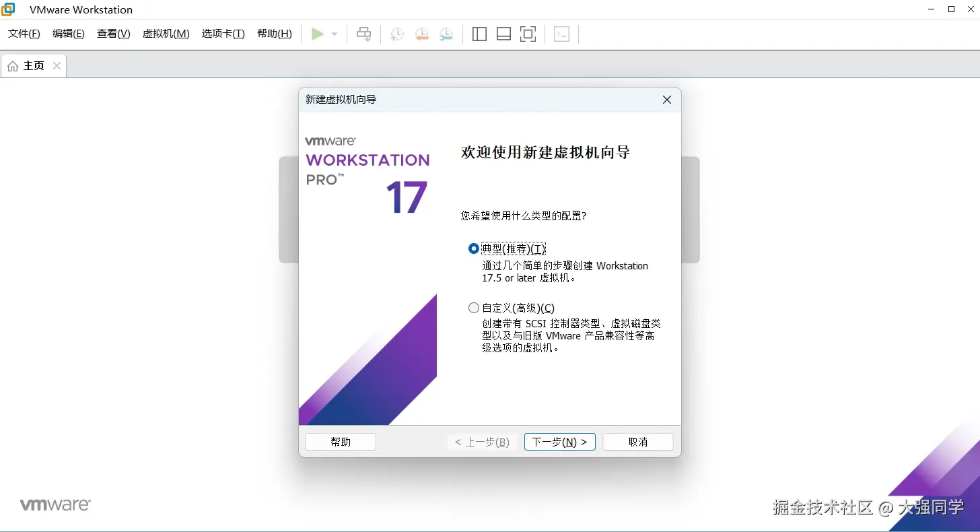The width and height of the screenshot is (980, 532).
Task: Open the 帮助(H) menu
Action: click(275, 34)
